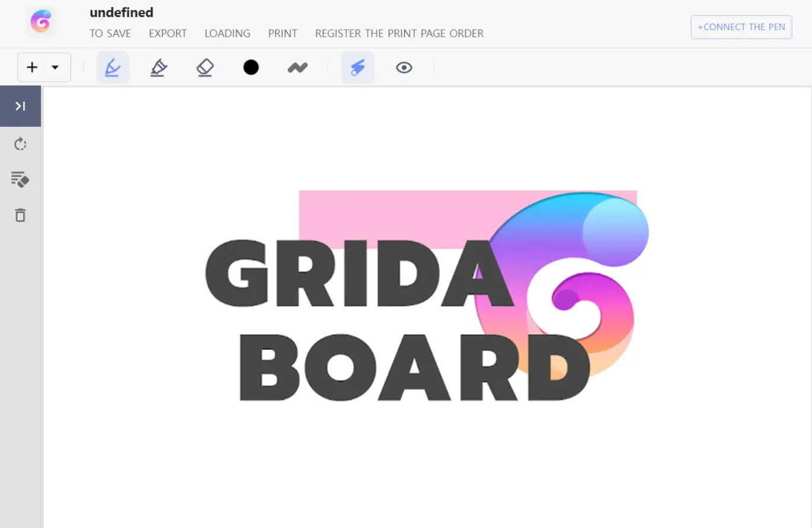Open the add page dropdown arrow
Image resolution: width=812 pixels, height=528 pixels.
coord(56,68)
